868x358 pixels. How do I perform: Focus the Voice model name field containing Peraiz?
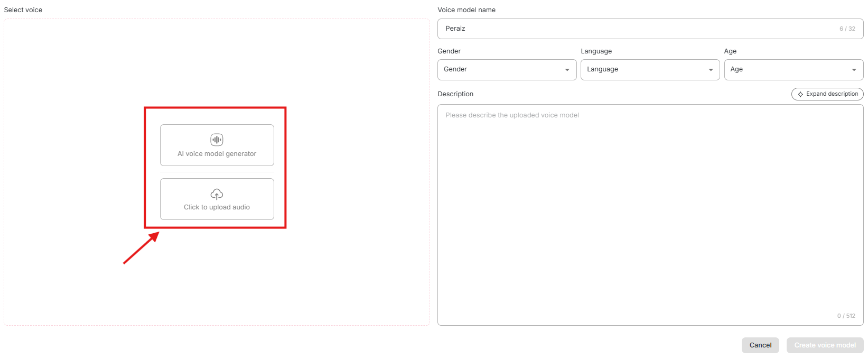tap(634, 29)
